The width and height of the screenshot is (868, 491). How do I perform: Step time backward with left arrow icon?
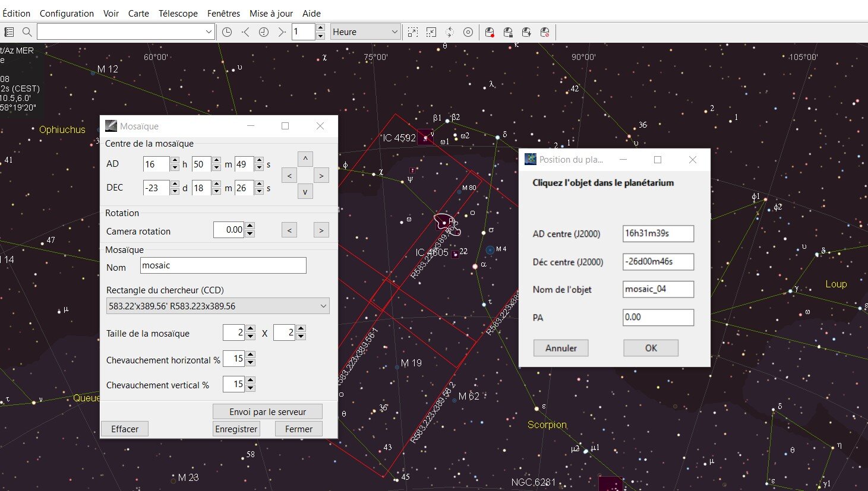(x=245, y=32)
